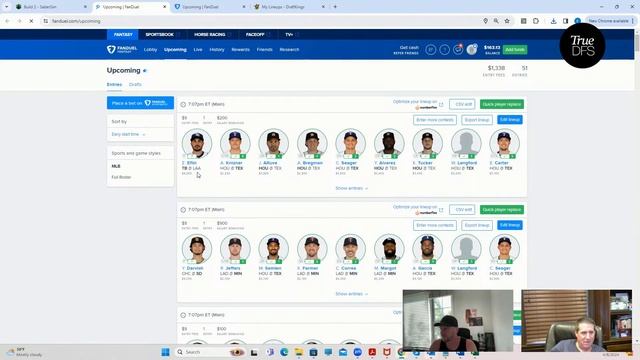640x360 pixels.
Task: Click Edit lineup on the second lineup card
Action: tap(510, 225)
